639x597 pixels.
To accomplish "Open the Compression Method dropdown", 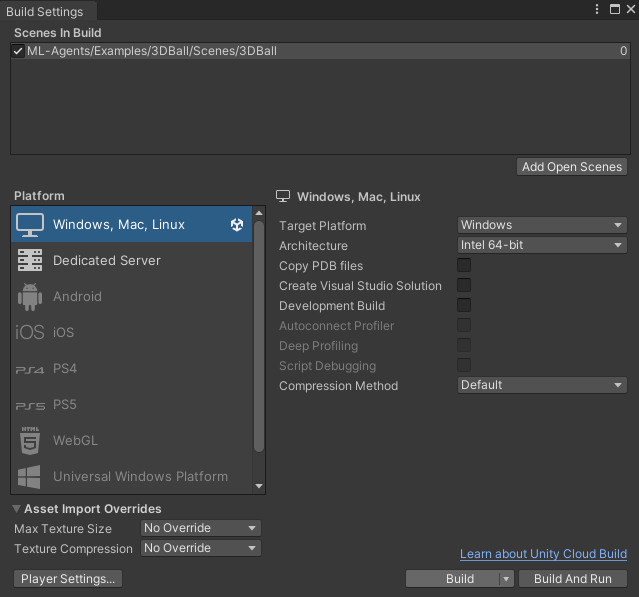I will tap(542, 385).
